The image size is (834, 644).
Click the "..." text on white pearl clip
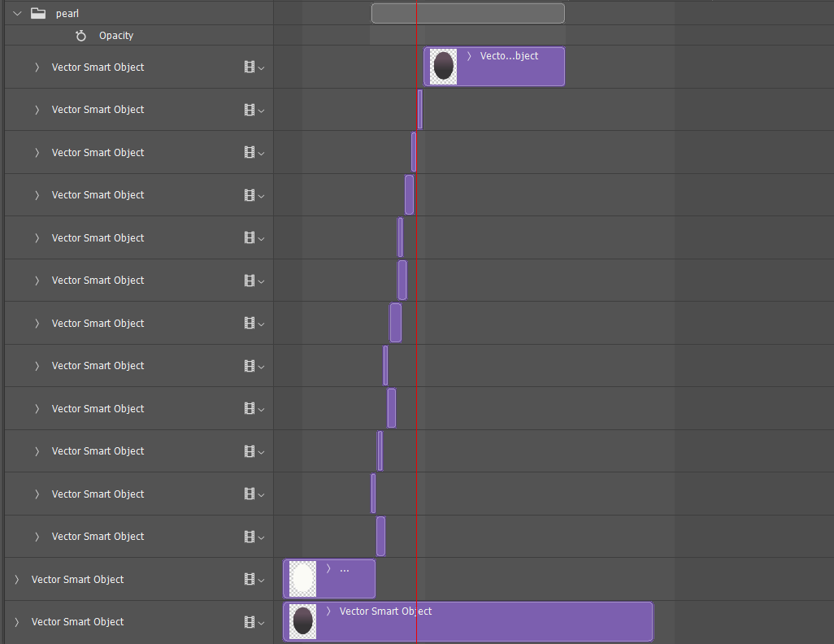tap(345, 570)
